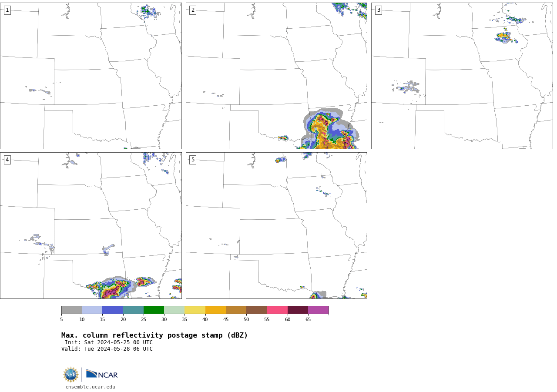
Task: Click the pale green 30-35 dBZ swatch
Action: point(174,310)
